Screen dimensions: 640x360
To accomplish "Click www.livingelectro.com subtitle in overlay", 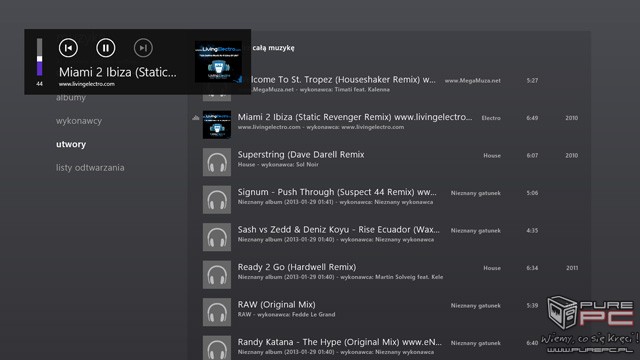I will [87, 84].
